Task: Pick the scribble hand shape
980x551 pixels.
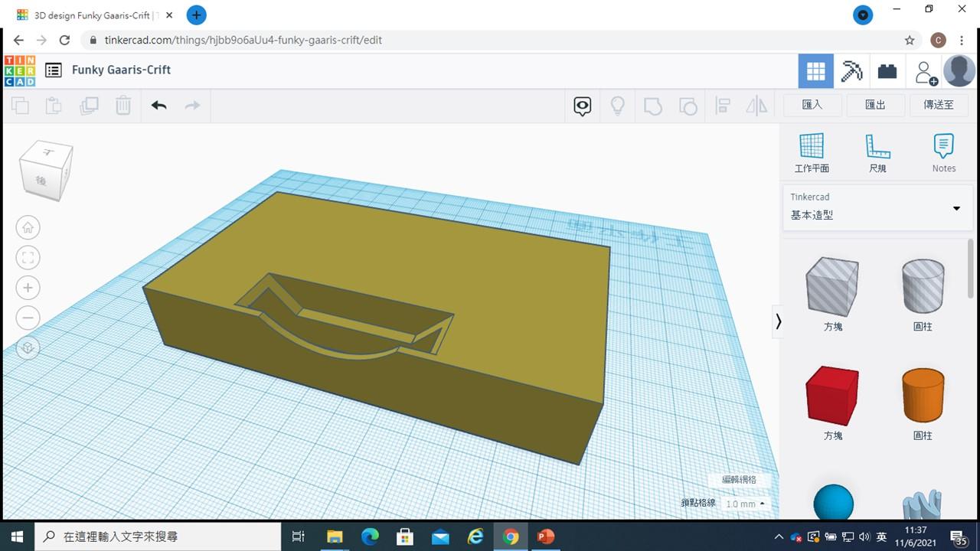Action: [x=923, y=505]
